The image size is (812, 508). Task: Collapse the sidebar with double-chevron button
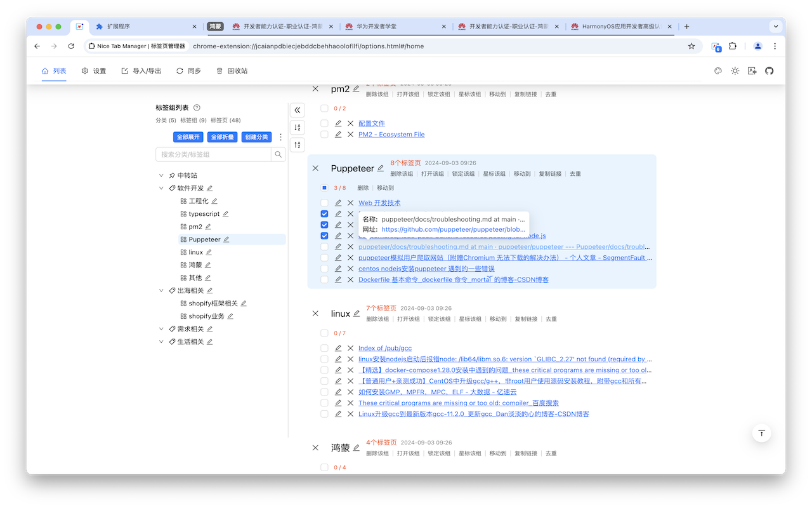tap(298, 110)
